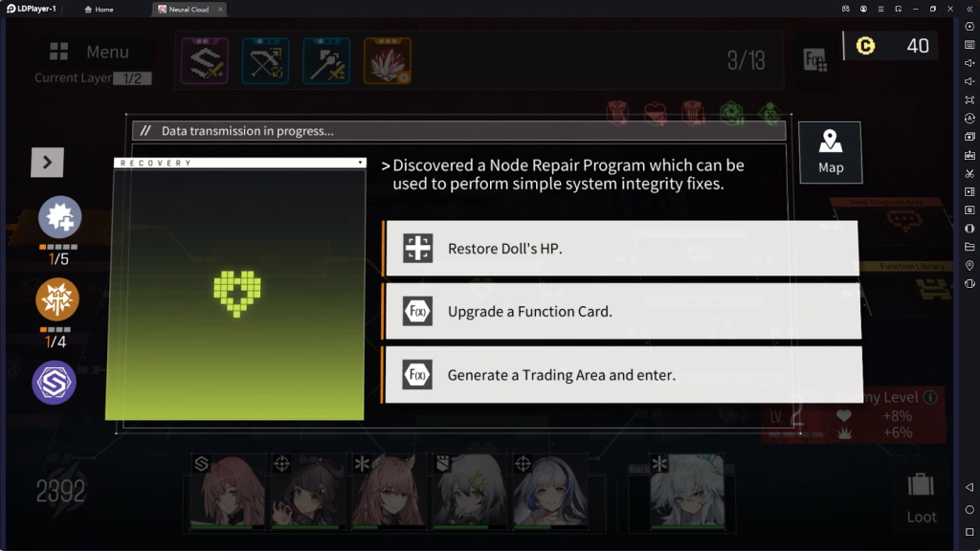Open the Menu grid icon

click(58, 52)
